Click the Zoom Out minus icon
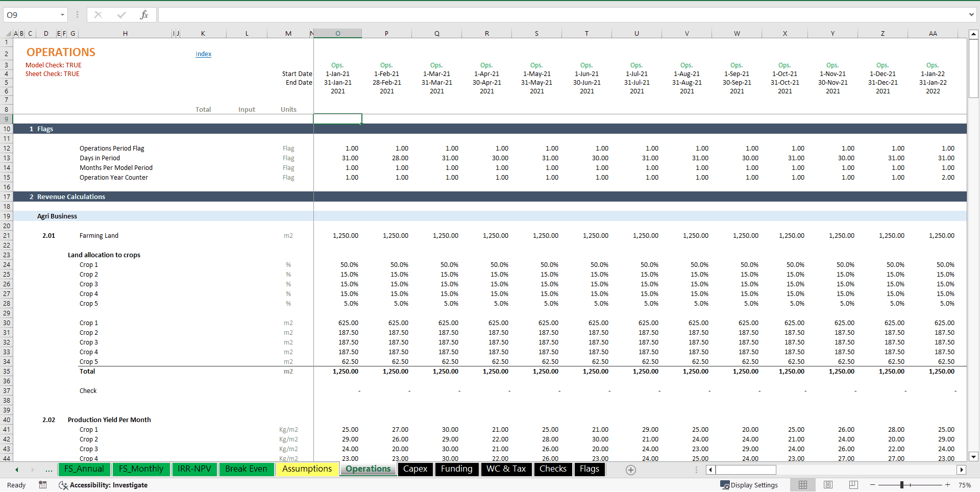Viewport: 980px width, 492px height. point(872,485)
